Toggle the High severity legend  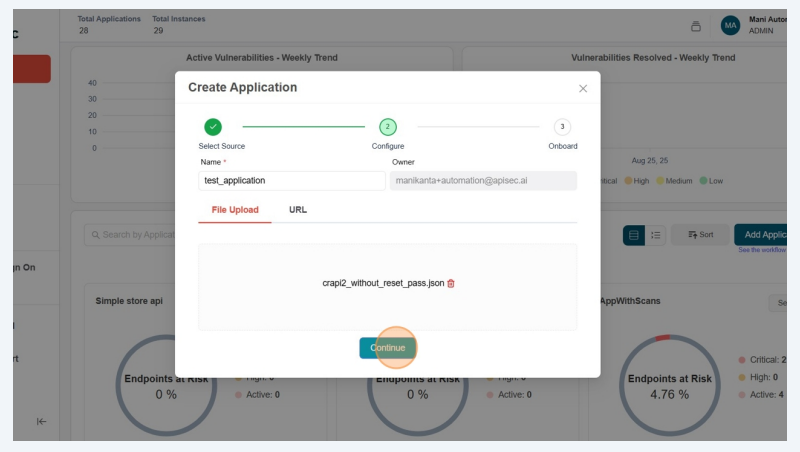(x=637, y=181)
